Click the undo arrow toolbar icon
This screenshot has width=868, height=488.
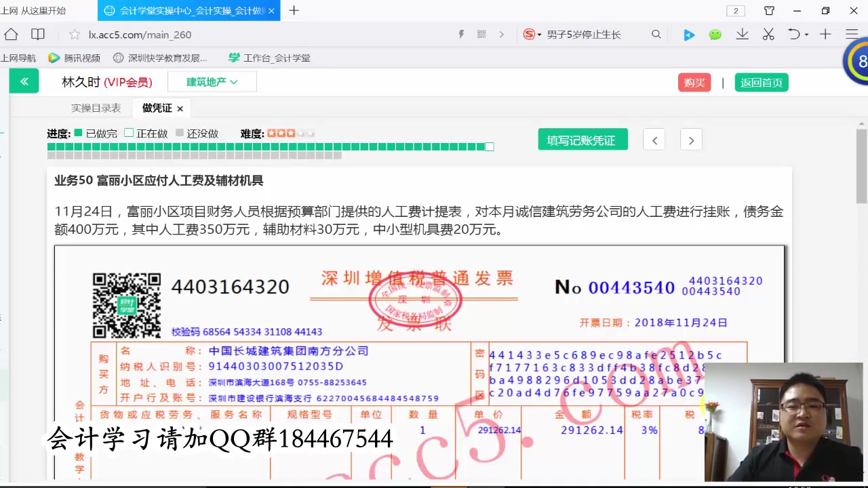coord(794,35)
